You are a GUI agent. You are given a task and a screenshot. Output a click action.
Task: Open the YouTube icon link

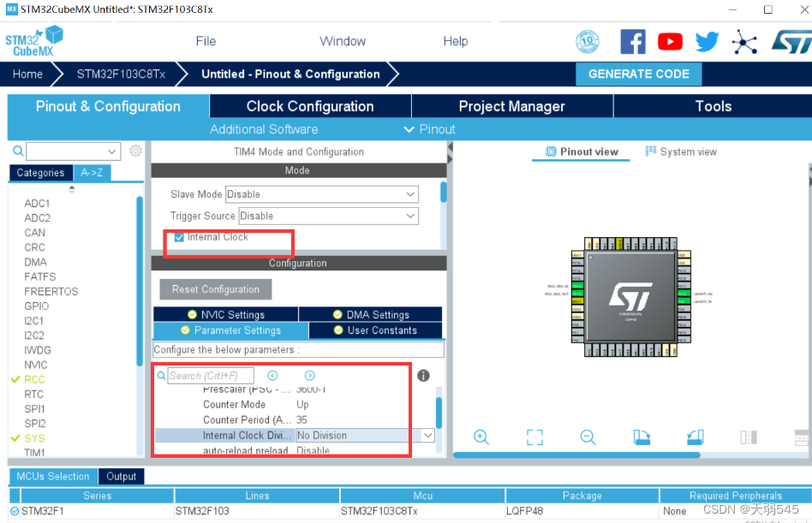pyautogui.click(x=670, y=41)
